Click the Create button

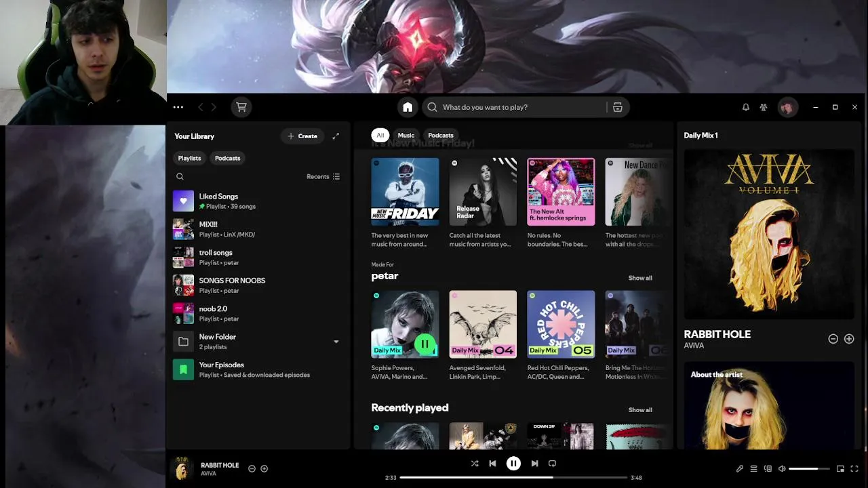[302, 136]
